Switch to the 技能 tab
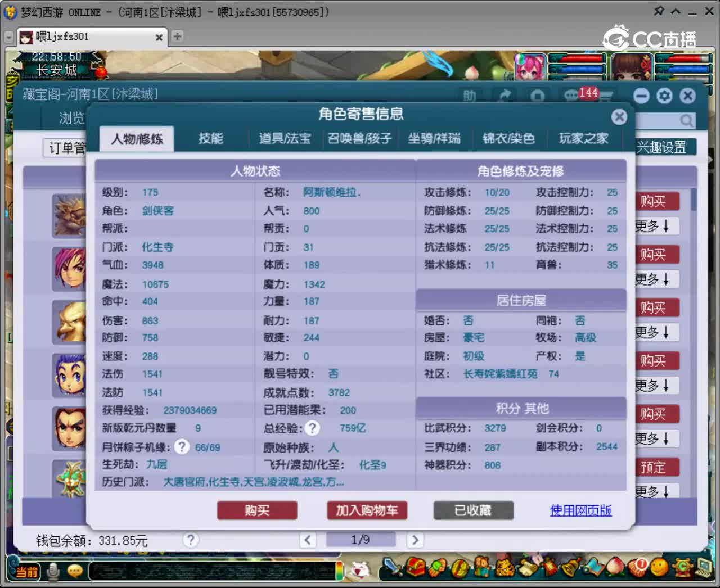 pyautogui.click(x=211, y=139)
